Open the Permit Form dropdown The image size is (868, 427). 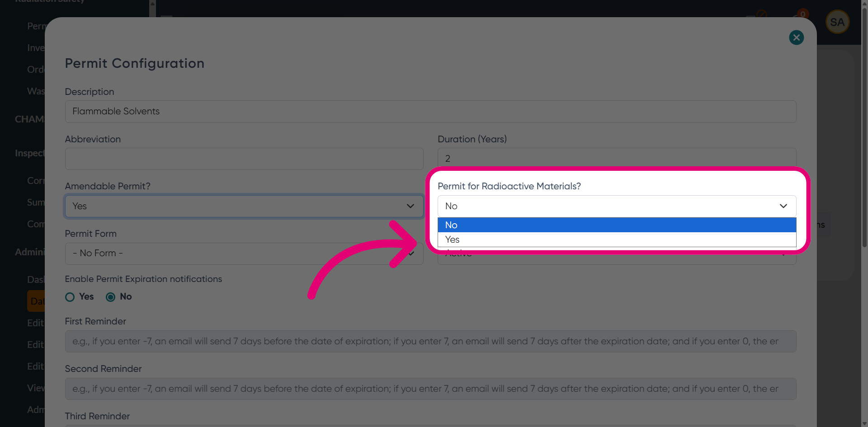244,254
